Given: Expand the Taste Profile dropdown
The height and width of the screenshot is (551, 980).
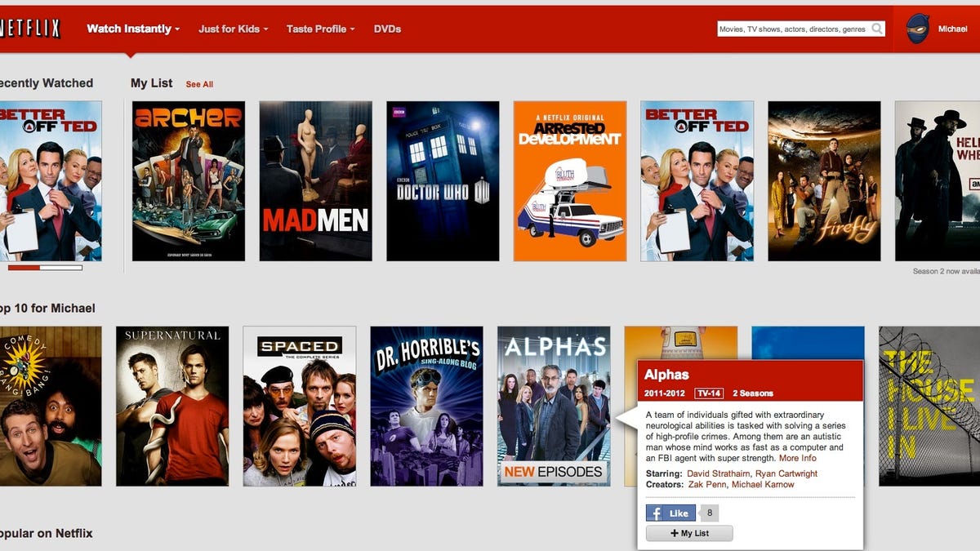Looking at the screenshot, I should 320,29.
